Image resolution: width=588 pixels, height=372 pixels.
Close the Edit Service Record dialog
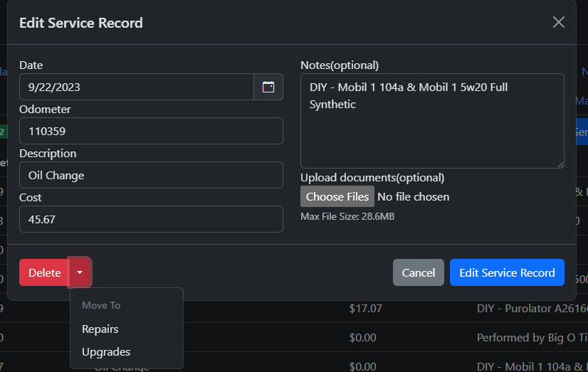(559, 22)
